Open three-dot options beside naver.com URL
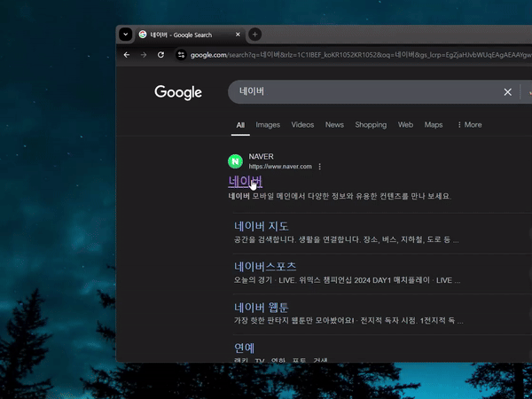The image size is (532, 399). 319,167
